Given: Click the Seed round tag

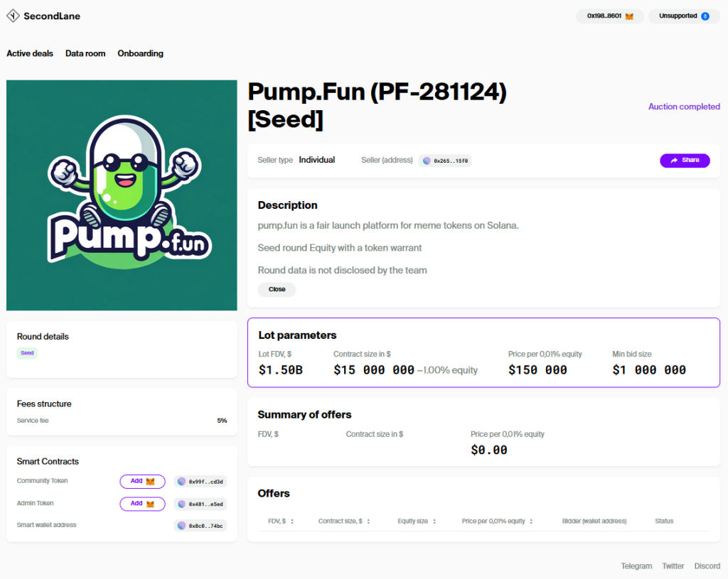Looking at the screenshot, I should pyautogui.click(x=28, y=353).
